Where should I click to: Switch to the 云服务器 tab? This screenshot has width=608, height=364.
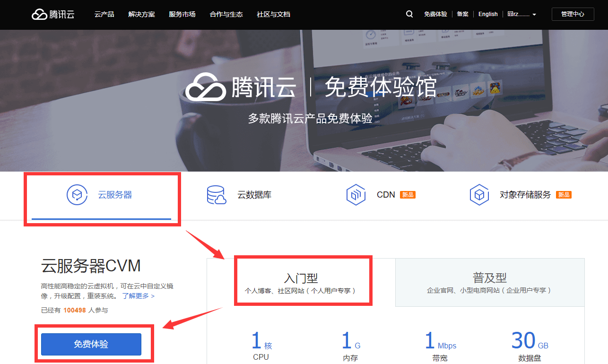click(101, 196)
